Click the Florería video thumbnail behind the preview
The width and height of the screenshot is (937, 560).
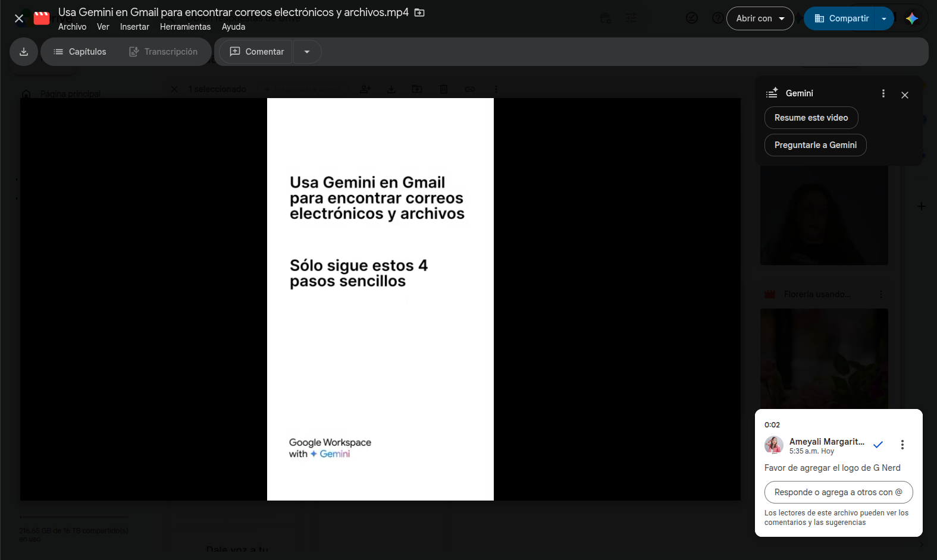pyautogui.click(x=824, y=358)
